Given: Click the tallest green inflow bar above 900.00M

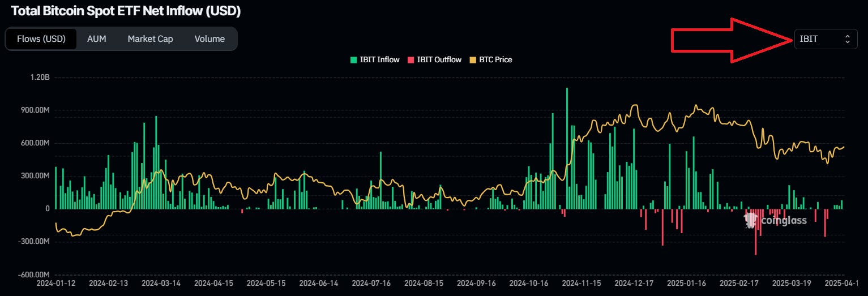Looking at the screenshot, I should pos(567,148).
